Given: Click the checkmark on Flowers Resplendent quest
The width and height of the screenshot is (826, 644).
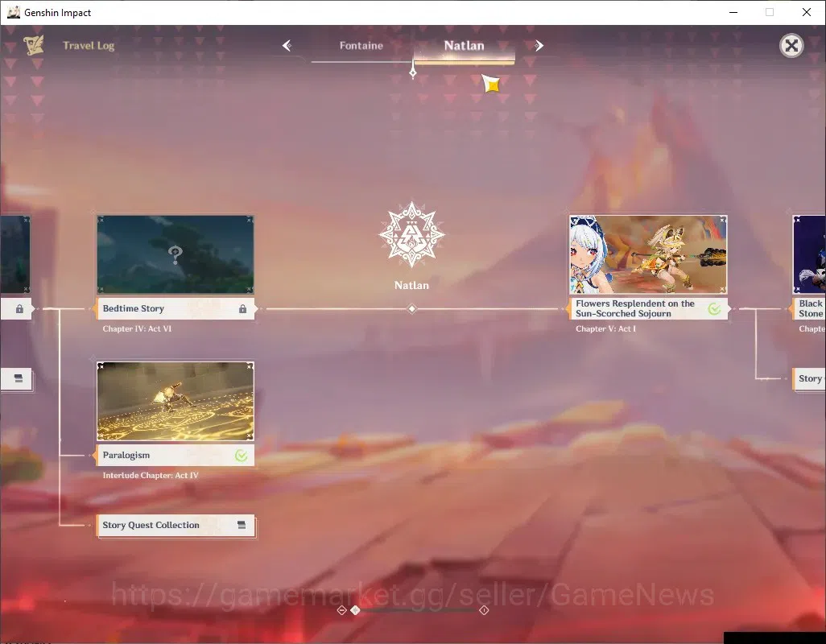Looking at the screenshot, I should [x=714, y=309].
